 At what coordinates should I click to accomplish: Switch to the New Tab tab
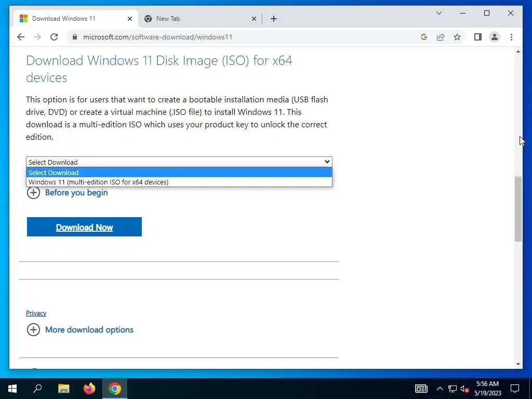(200, 19)
